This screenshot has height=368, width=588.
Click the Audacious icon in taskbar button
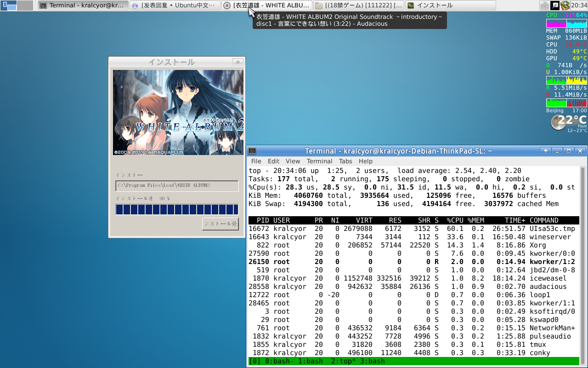coord(227,6)
